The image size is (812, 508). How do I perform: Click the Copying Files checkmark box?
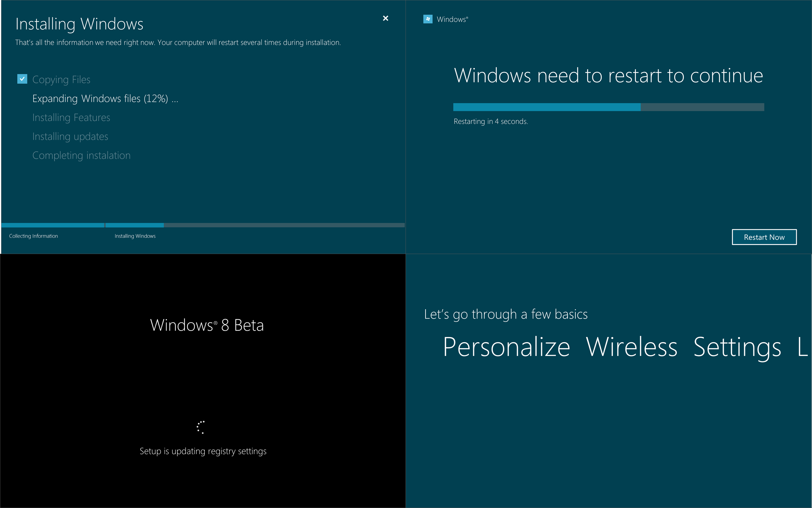[x=22, y=79]
